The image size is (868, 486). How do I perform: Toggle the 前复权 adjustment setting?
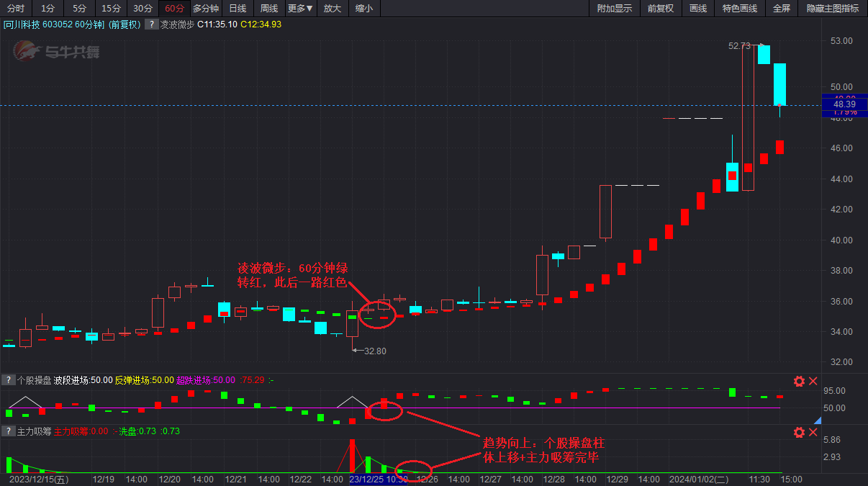pyautogui.click(x=660, y=9)
